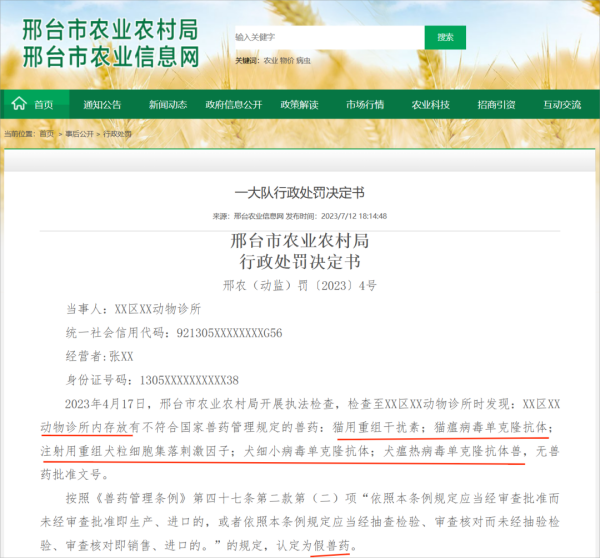Click source text 邢台农业信息网
Screen dimensions: 600x558
pyautogui.click(x=259, y=216)
